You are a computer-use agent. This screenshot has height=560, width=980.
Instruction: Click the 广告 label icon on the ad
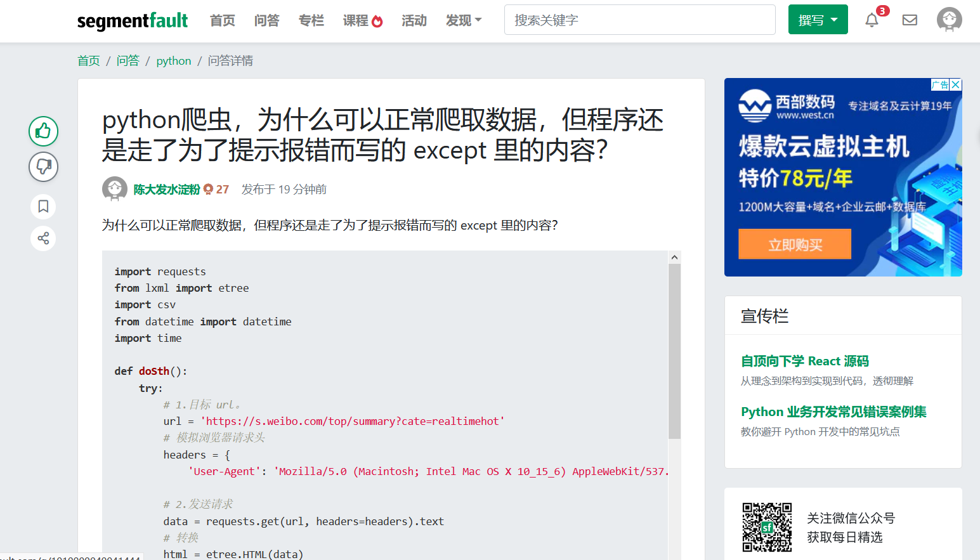[940, 84]
